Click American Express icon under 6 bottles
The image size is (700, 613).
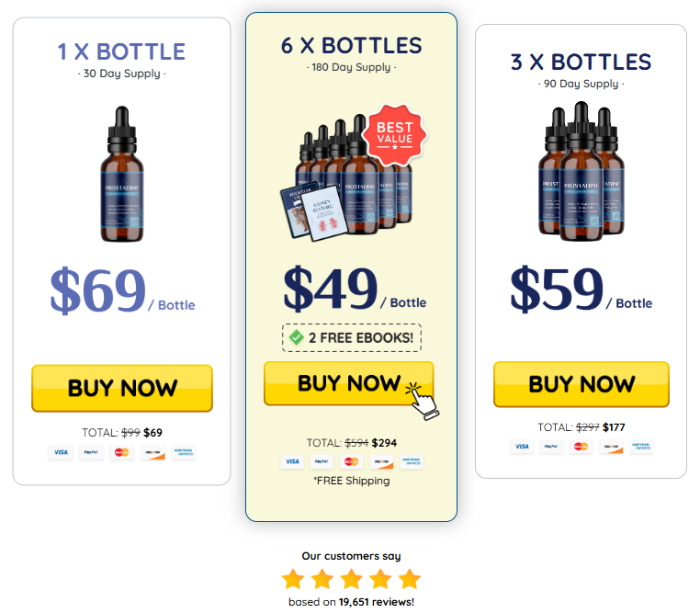click(412, 461)
